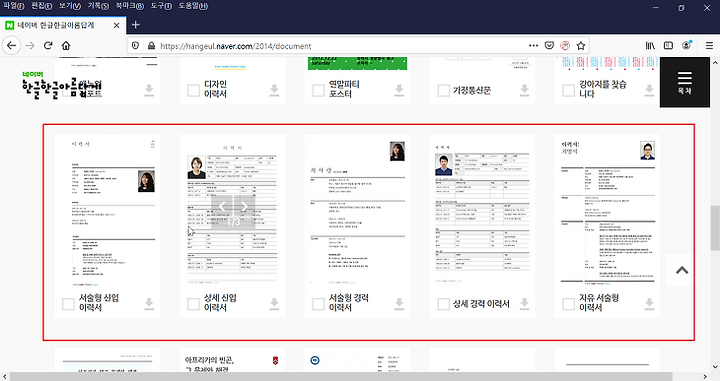Viewport: 720px width, 381px height.
Task: Reload the current page
Action: pyautogui.click(x=48, y=45)
